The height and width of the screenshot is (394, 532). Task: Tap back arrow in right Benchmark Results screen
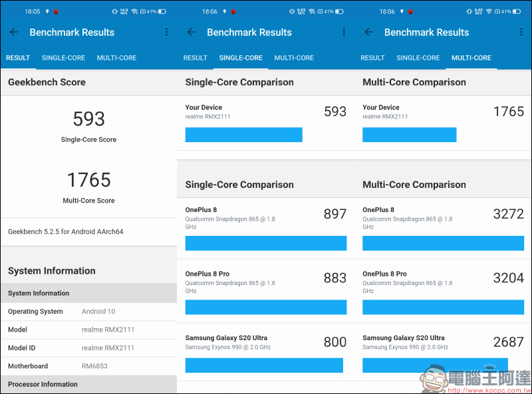(368, 32)
